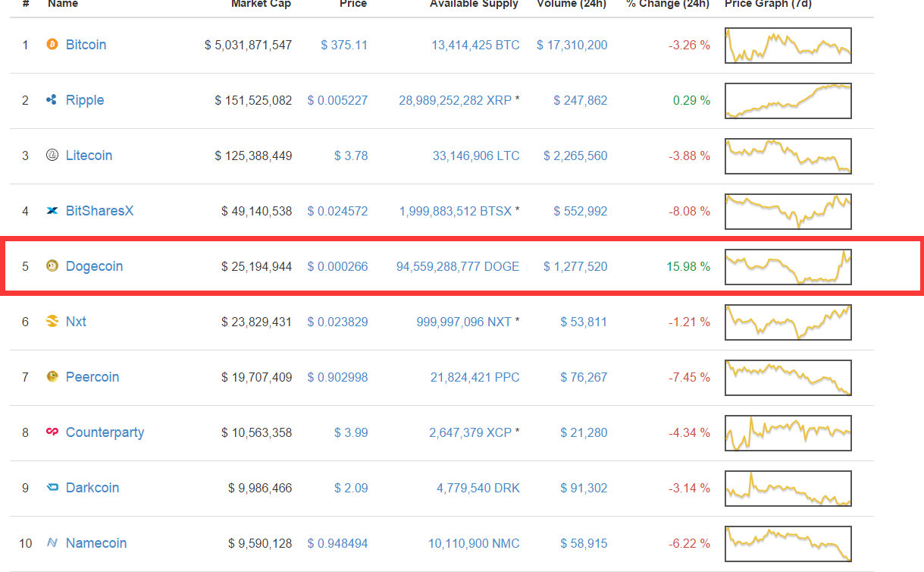Open the BitSharesX name link
Viewport: 924px width, 572px height.
(x=99, y=211)
